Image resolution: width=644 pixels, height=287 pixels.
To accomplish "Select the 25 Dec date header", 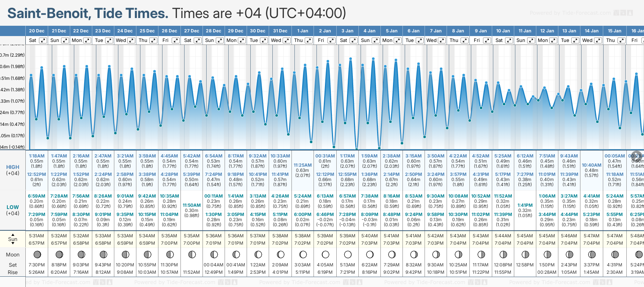I will (147, 31).
